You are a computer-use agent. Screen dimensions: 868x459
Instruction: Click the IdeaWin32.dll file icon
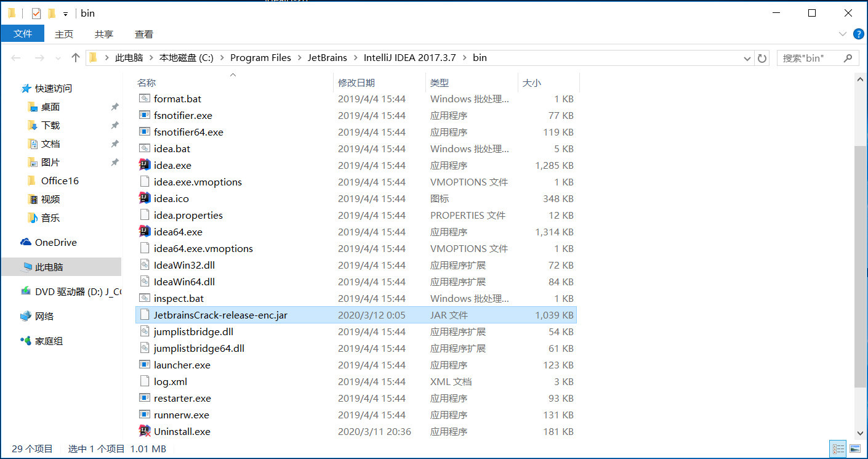[x=145, y=265]
